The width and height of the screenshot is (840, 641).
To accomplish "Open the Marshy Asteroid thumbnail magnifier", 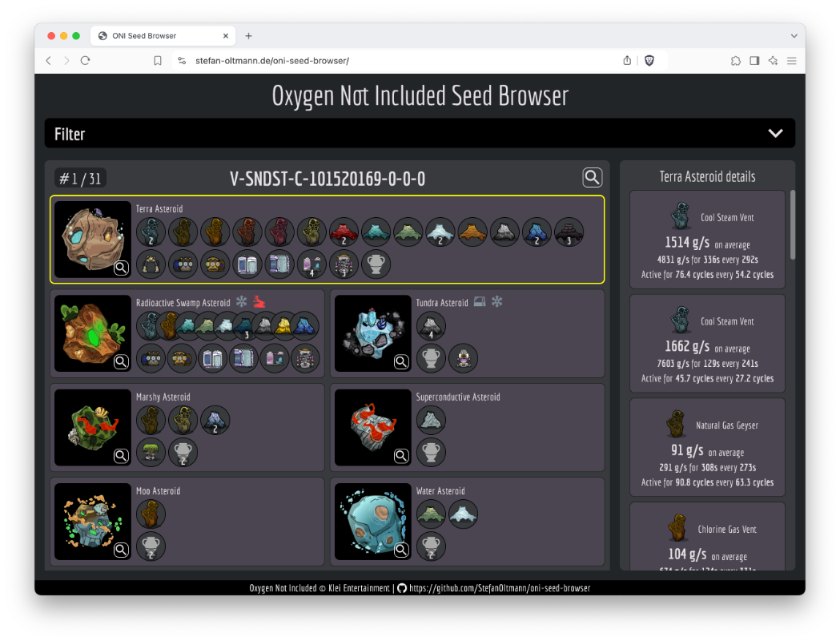I will tap(121, 456).
